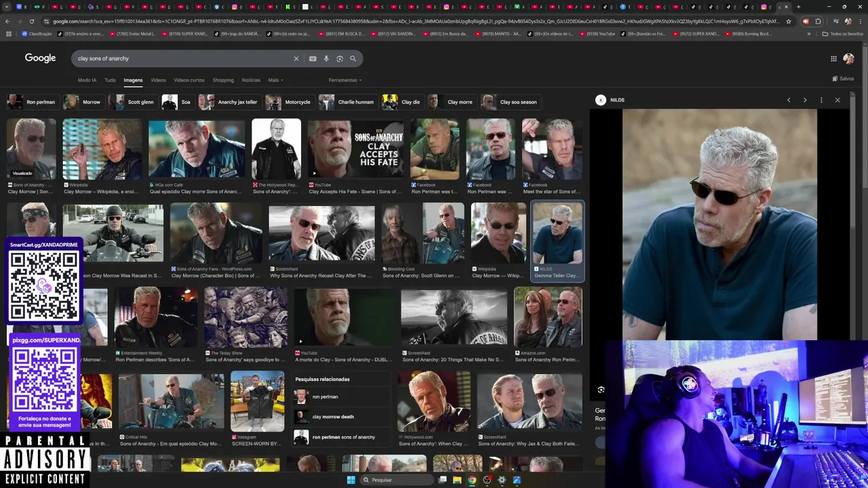Submit search with the magnifier icon
The width and height of the screenshot is (868, 488).
point(353,58)
